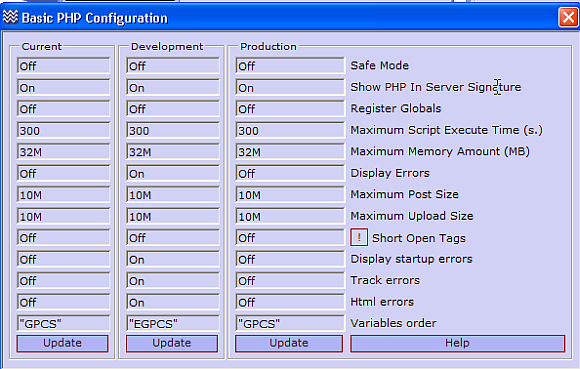Click Update button under Current column
The image size is (580, 369).
[x=63, y=343]
